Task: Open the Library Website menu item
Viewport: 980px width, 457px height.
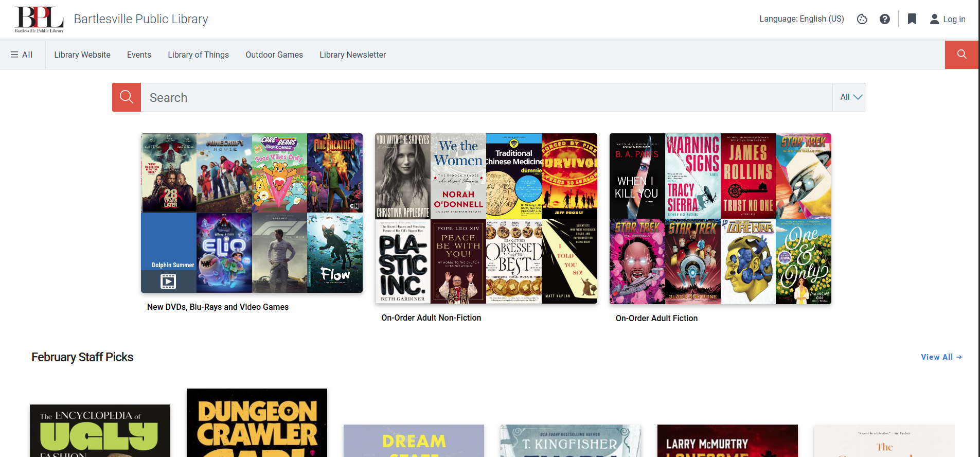Action: [82, 55]
